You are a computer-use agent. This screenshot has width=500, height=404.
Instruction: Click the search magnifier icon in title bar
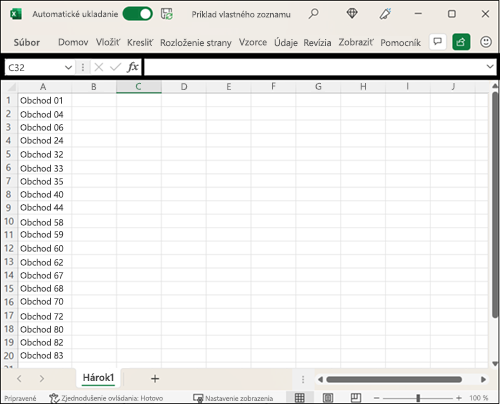[x=313, y=14]
